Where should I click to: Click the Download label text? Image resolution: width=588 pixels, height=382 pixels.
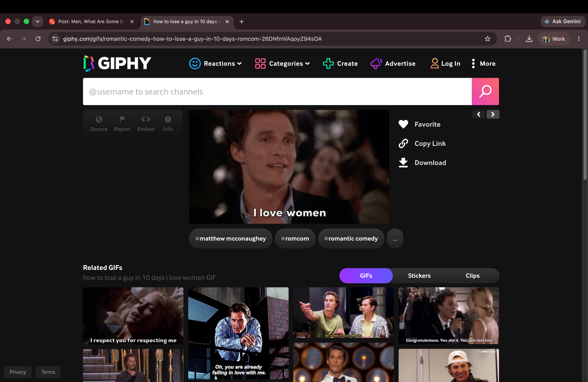pyautogui.click(x=430, y=163)
